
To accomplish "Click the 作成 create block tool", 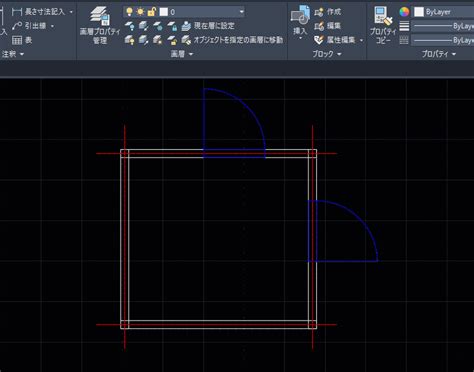I will click(328, 12).
